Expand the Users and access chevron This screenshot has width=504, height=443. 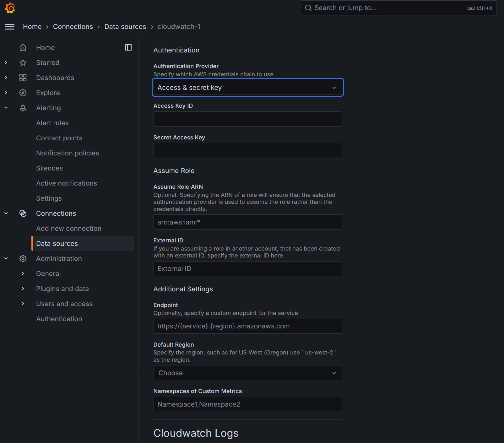23,304
